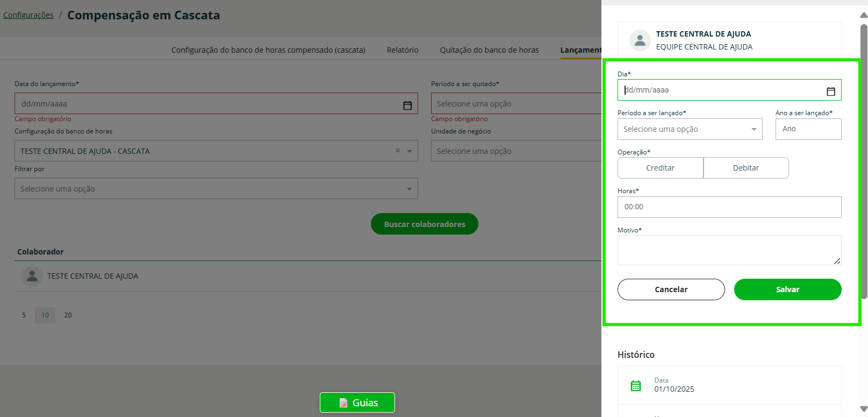Click the side panel scrollbar down arrow
The image size is (868, 417).
click(x=863, y=408)
